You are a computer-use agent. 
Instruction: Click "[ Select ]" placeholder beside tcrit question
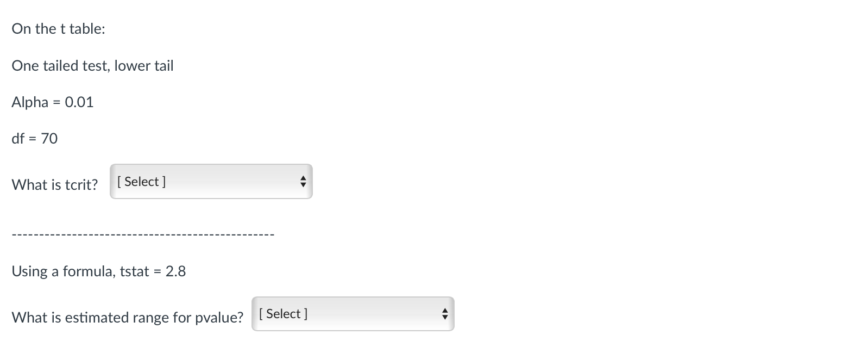(x=141, y=182)
